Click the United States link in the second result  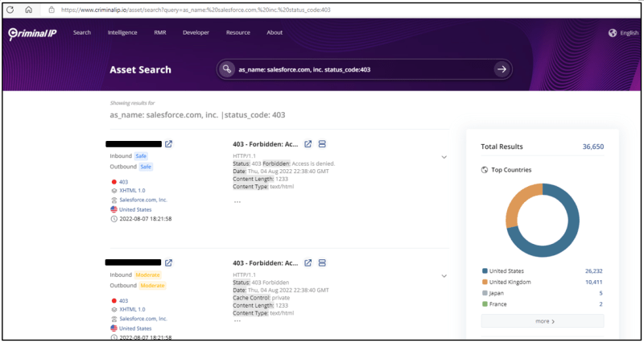135,329
